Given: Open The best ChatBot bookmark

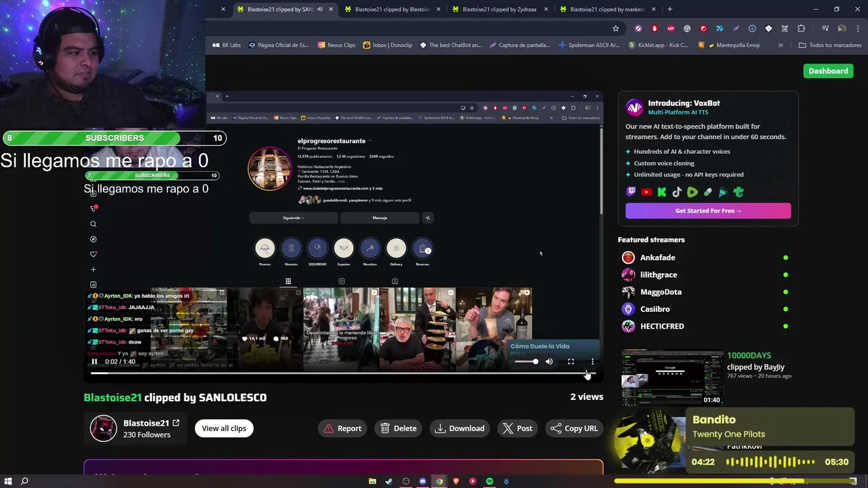Looking at the screenshot, I should (x=451, y=45).
